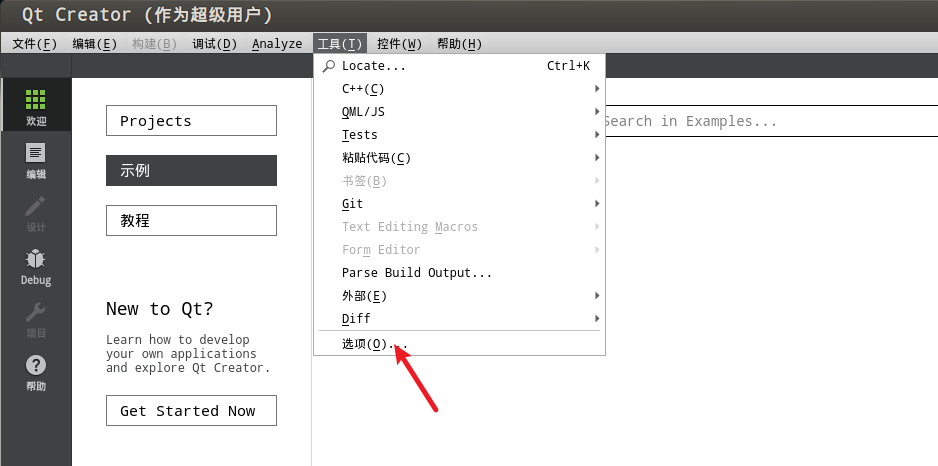This screenshot has height=466, width=938.
Task: Switch to the Edit mode icon
Action: coord(36,153)
